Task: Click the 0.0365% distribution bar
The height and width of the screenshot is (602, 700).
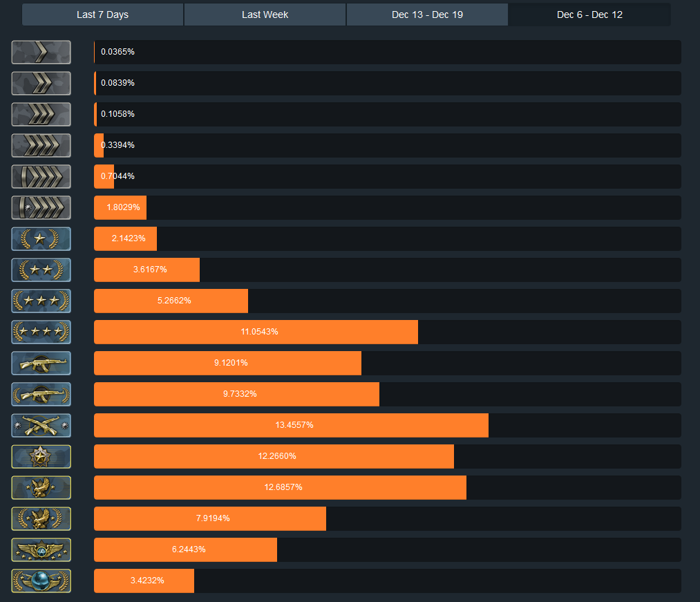Action: 388,53
